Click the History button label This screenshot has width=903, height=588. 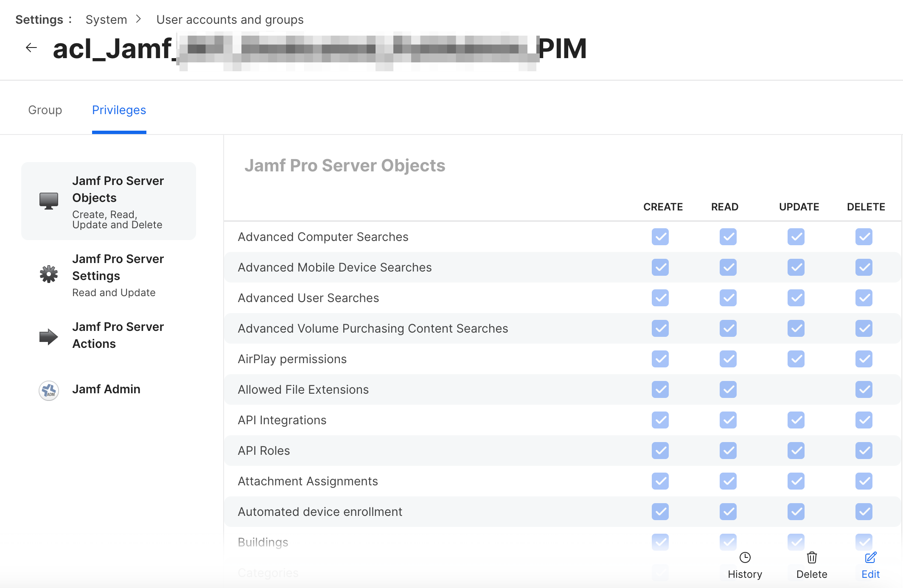tap(745, 574)
